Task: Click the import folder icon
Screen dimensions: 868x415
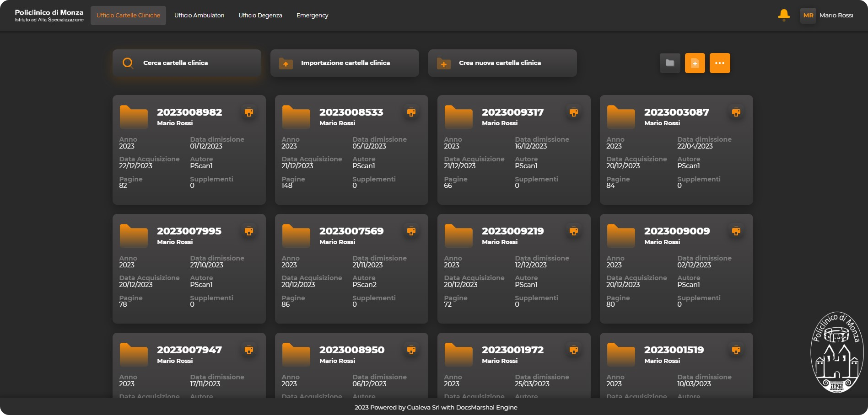Action: 286,63
